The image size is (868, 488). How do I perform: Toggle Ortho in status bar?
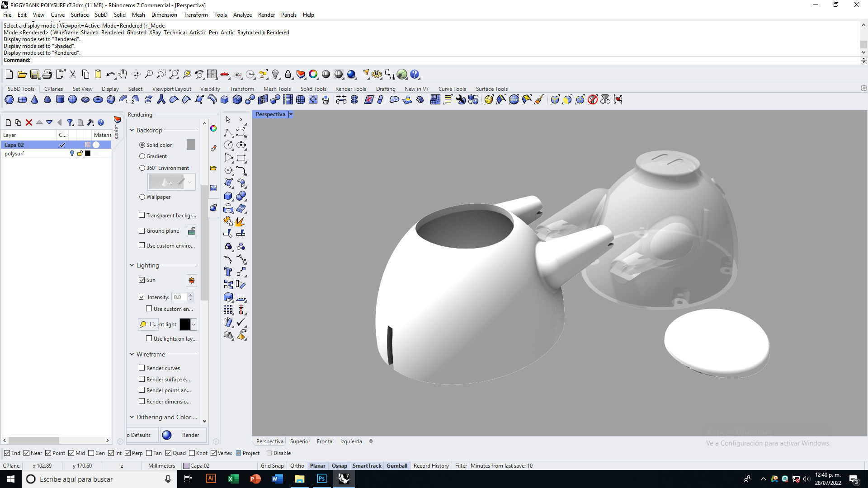(297, 466)
